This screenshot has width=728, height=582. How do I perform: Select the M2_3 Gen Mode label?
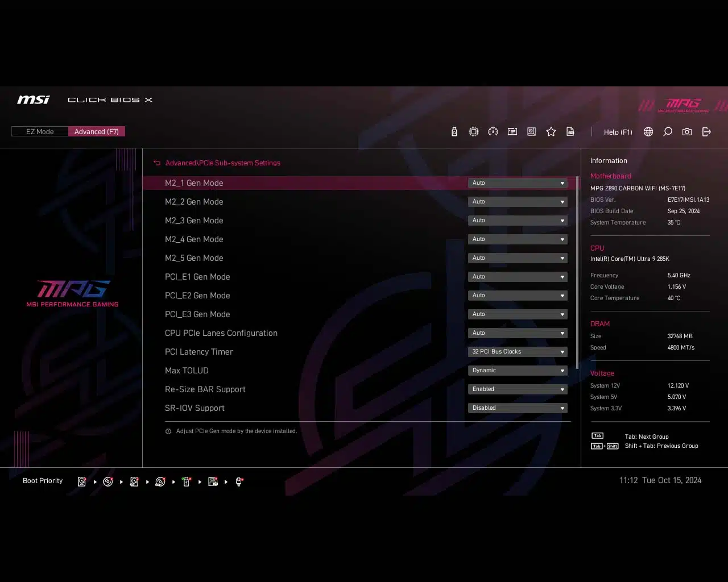coord(194,221)
